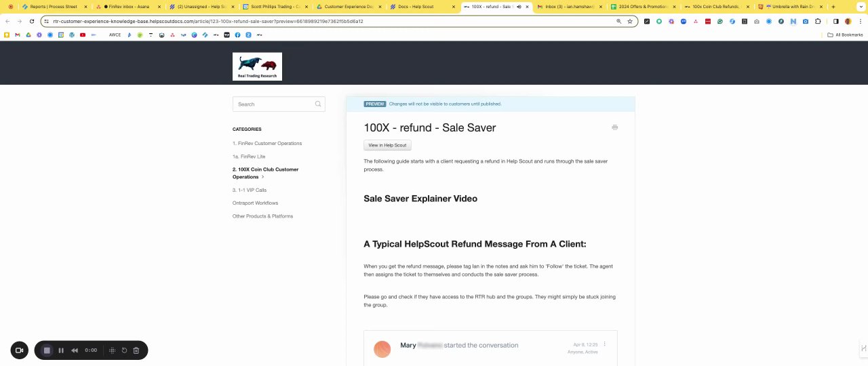Pause the screen recording

[x=61, y=350]
